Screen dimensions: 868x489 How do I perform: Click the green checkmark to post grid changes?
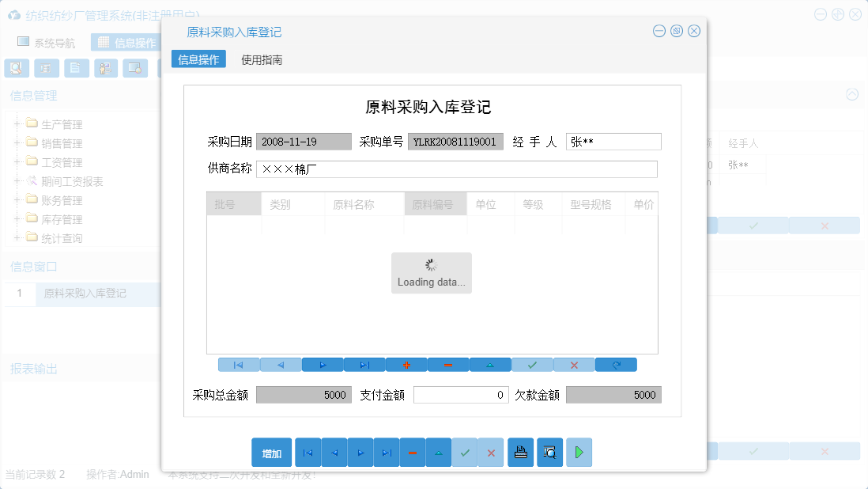click(x=532, y=364)
